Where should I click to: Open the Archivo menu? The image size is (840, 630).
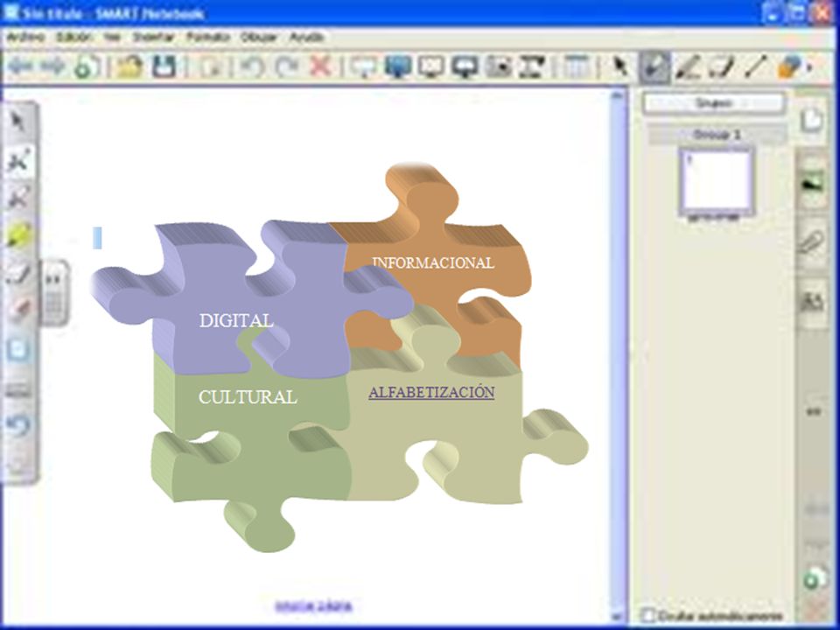coord(25,37)
